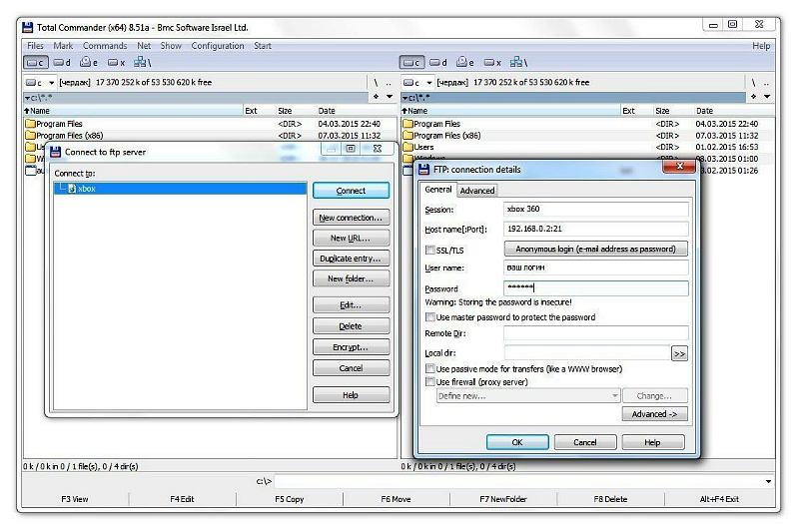Viewport: 799px width, 532px height.
Task: Open network neighborhood icon in left drive bar
Action: [x=142, y=62]
